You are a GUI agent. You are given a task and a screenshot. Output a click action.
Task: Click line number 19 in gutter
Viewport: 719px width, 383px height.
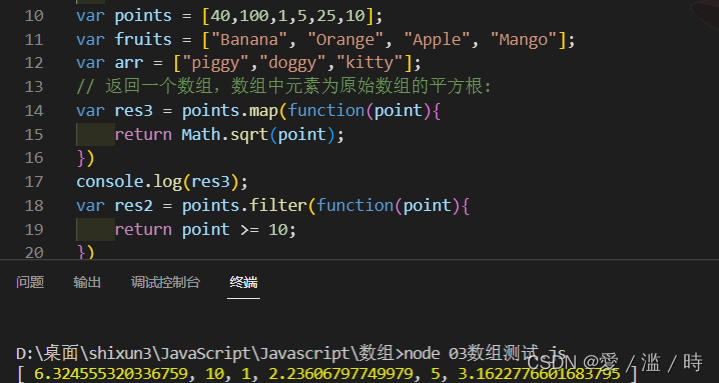tap(34, 230)
